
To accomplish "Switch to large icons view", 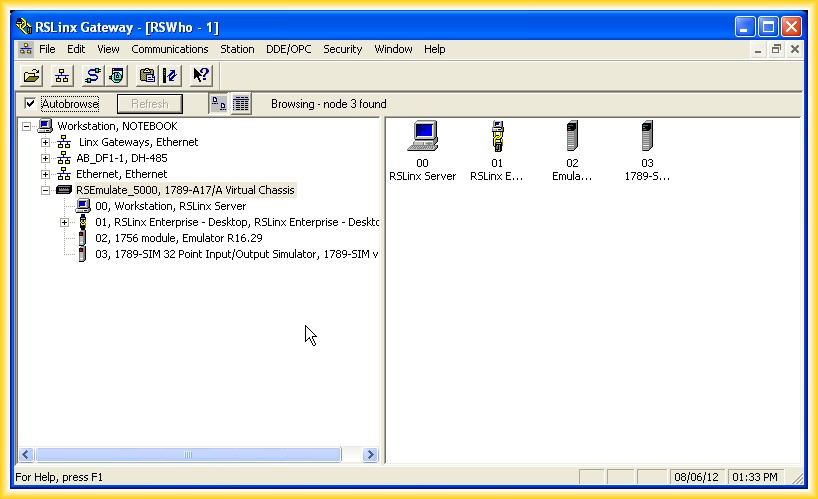I will point(219,104).
